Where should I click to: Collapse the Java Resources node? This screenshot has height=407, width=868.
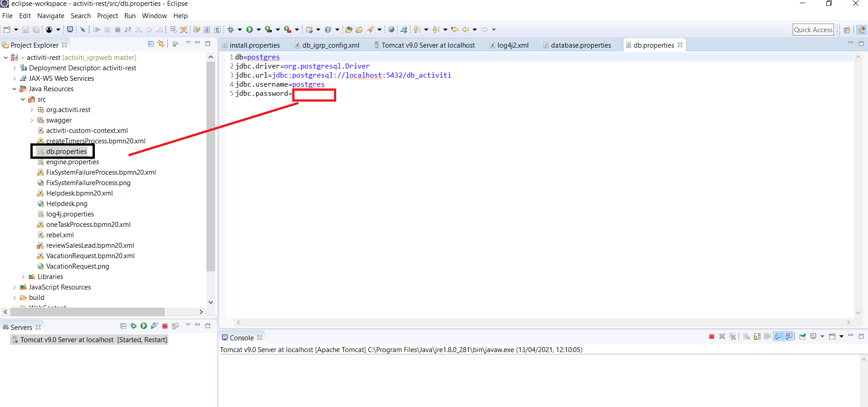tap(15, 89)
